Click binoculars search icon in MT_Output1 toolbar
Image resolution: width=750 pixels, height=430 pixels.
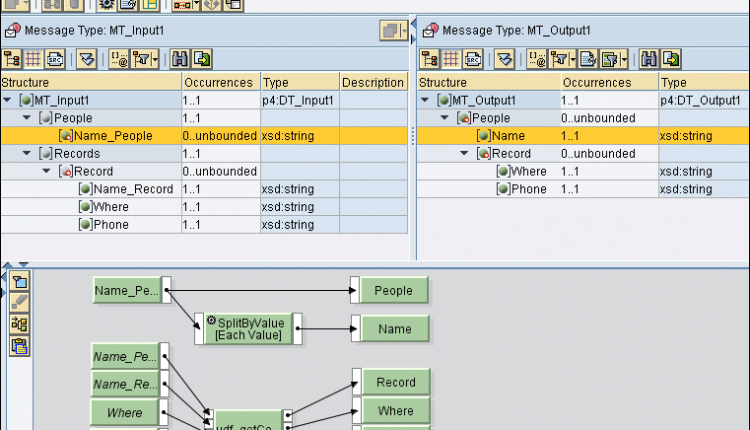(649, 59)
